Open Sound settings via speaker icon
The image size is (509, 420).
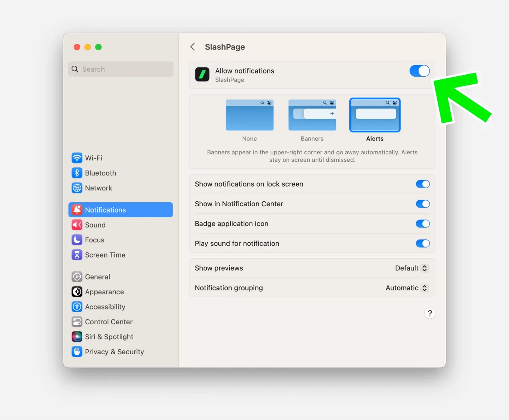(77, 225)
